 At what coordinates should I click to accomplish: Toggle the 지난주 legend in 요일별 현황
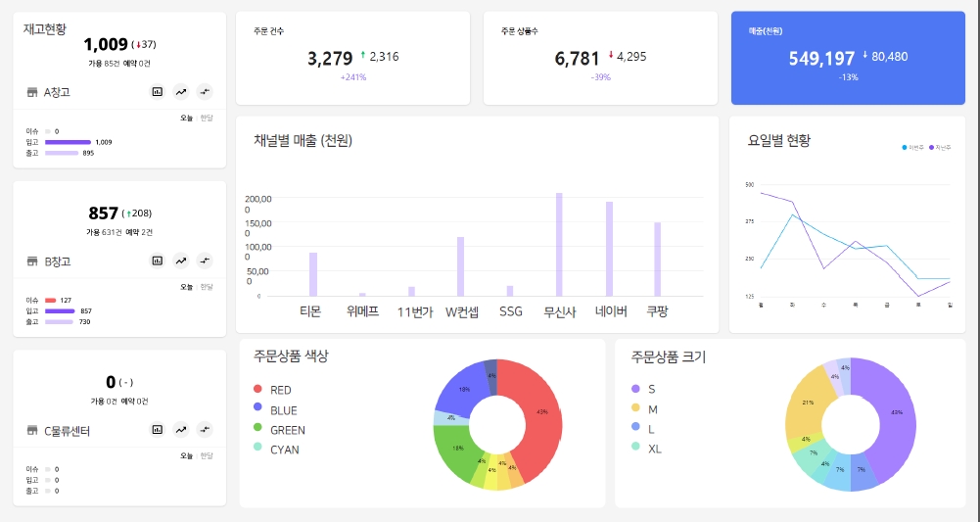pyautogui.click(x=940, y=148)
